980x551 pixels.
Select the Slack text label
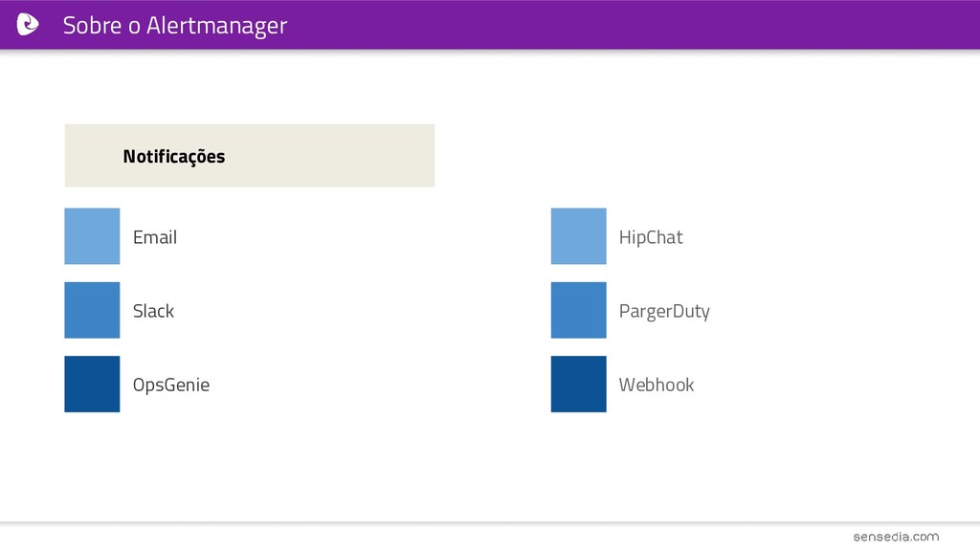[x=153, y=311]
